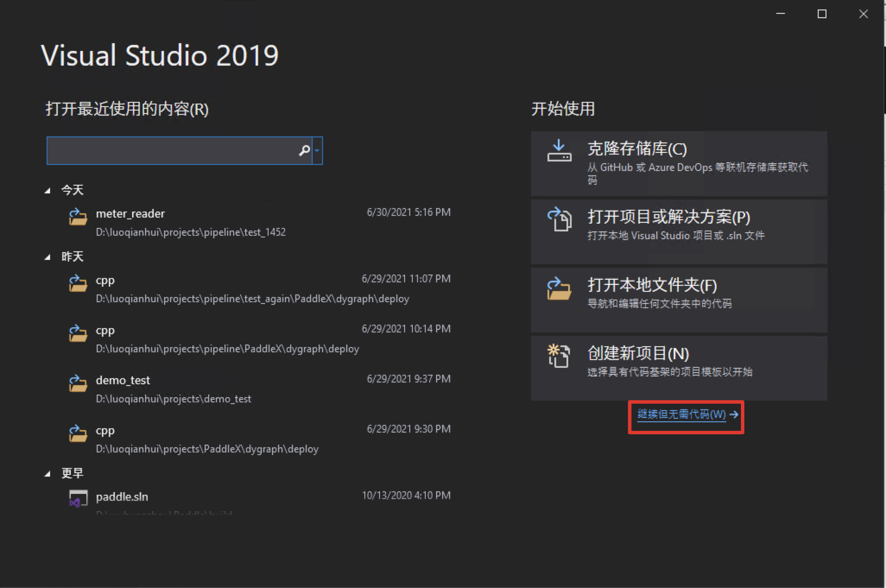The image size is (886, 588).
Task: Collapse the 更早 group
Action: click(47, 474)
